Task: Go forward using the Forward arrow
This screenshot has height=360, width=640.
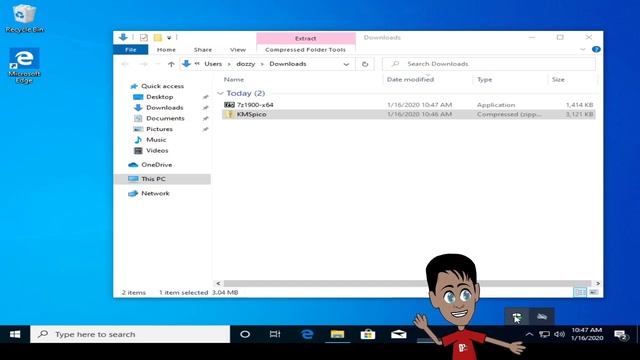Action: click(144, 64)
